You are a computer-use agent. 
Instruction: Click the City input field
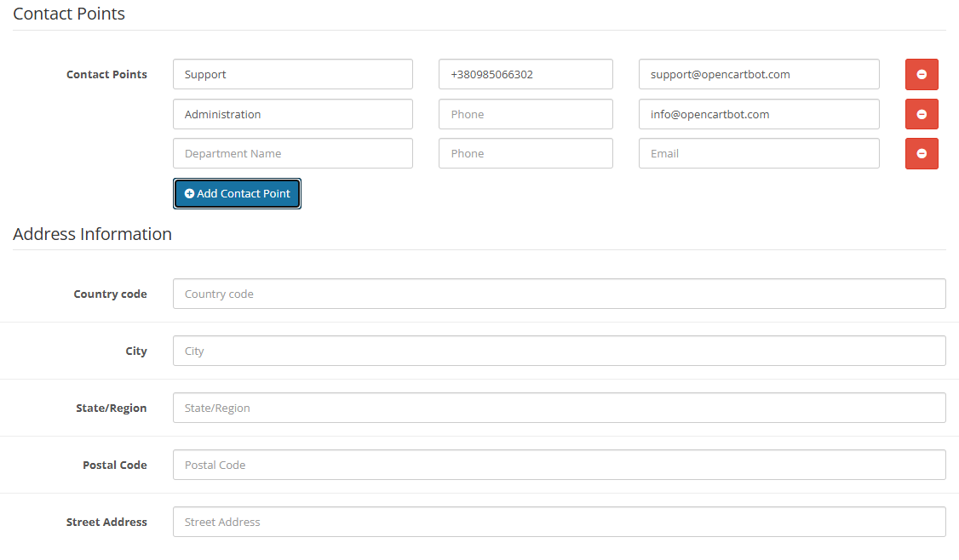pyautogui.click(x=559, y=351)
